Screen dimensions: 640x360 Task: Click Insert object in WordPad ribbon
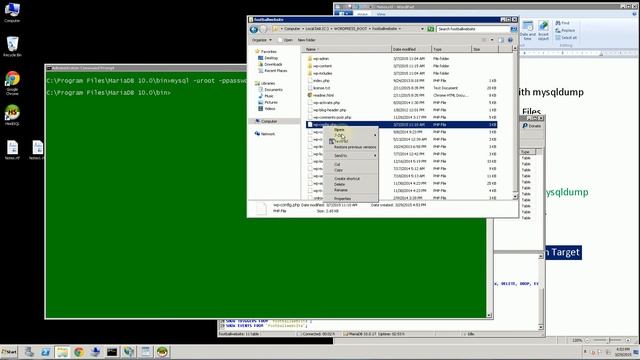543,31
